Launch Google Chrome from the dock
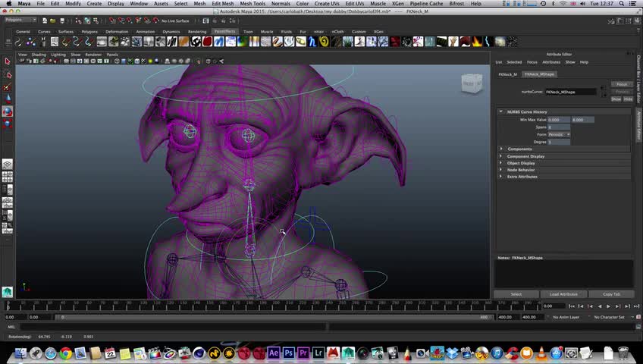Image resolution: width=643 pixels, height=364 pixels. click(x=66, y=353)
